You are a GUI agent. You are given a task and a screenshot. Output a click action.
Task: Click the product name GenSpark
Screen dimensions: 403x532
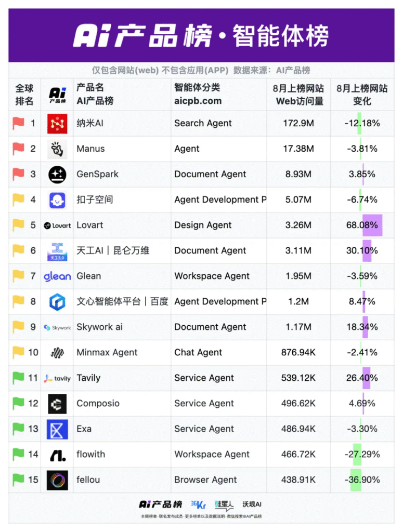point(97,175)
